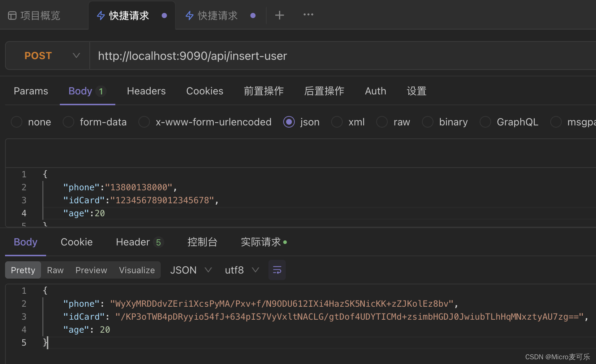Select the Pretty response view
Screen dimensions: 596x364
[x=23, y=270]
